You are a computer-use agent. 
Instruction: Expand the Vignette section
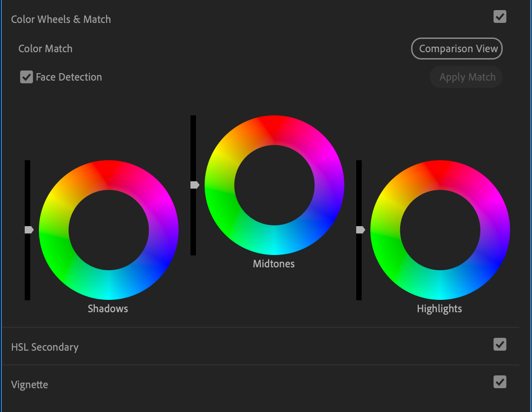29,385
